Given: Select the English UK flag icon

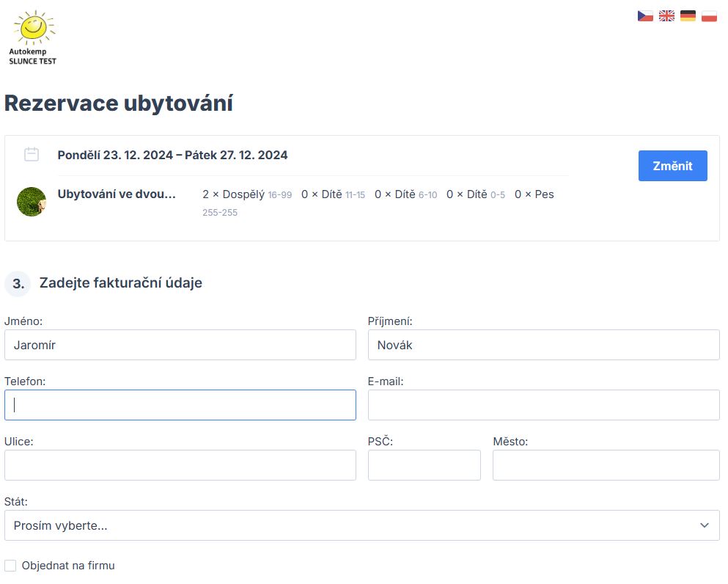Looking at the screenshot, I should coord(666,16).
